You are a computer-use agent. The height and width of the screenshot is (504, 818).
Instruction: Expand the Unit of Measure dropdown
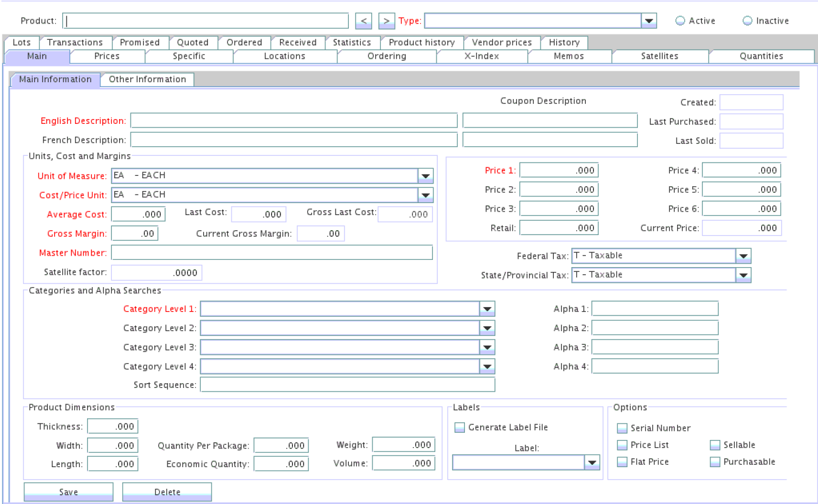point(426,176)
